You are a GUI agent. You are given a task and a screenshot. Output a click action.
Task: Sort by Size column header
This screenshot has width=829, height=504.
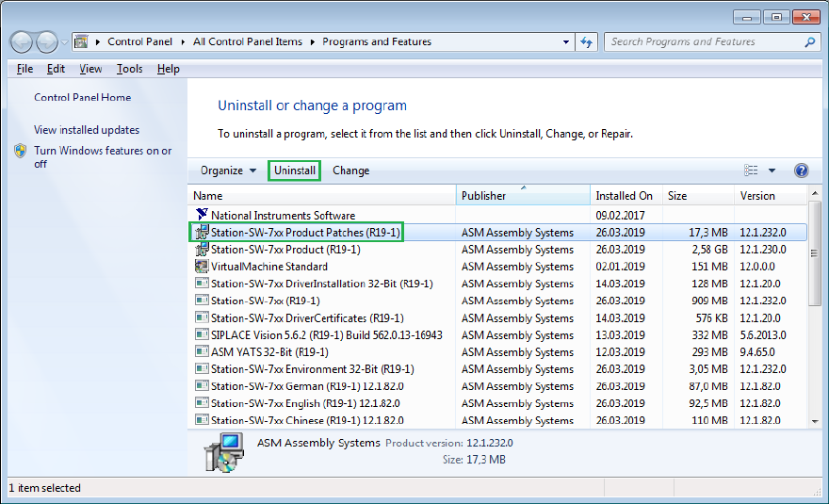pyautogui.click(x=698, y=196)
